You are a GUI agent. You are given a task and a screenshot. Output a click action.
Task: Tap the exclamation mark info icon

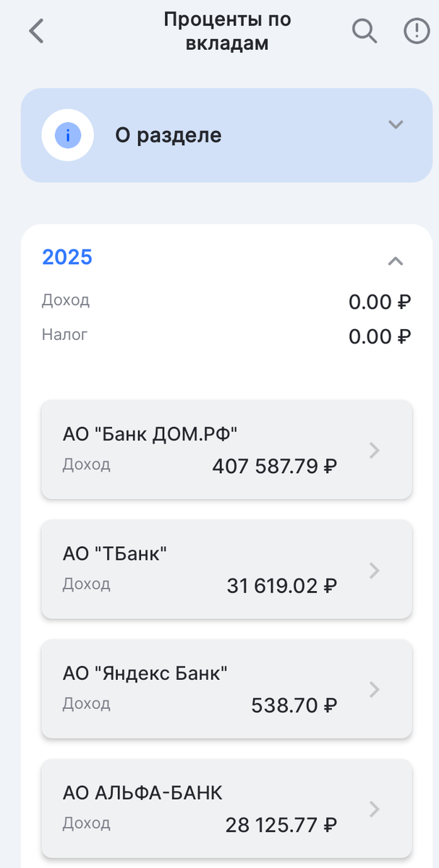click(x=416, y=31)
